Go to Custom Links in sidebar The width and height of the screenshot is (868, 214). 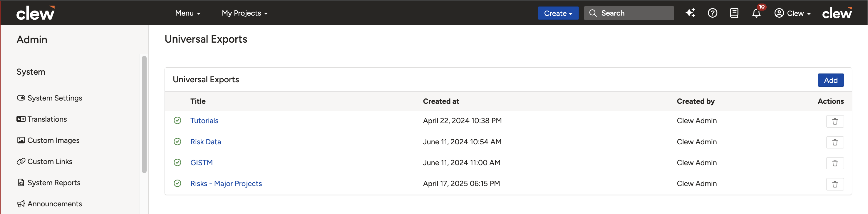pos(44,161)
